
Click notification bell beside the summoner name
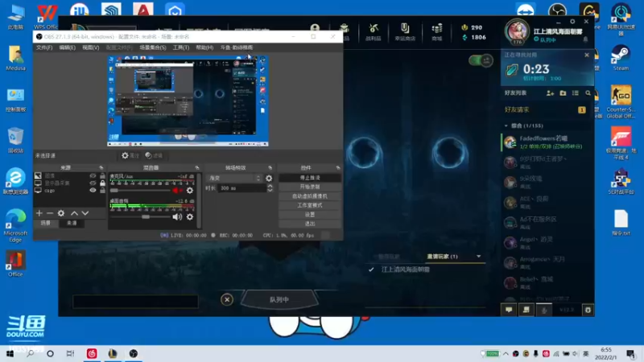[x=586, y=39]
